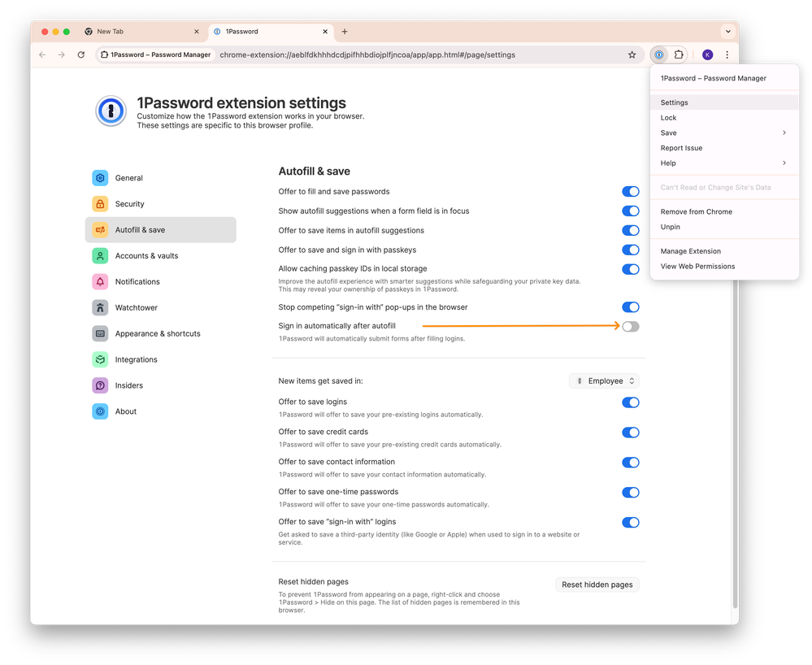Click the 1Password extension toolbar icon
This screenshot has height=665, width=812.
pyautogui.click(x=658, y=54)
